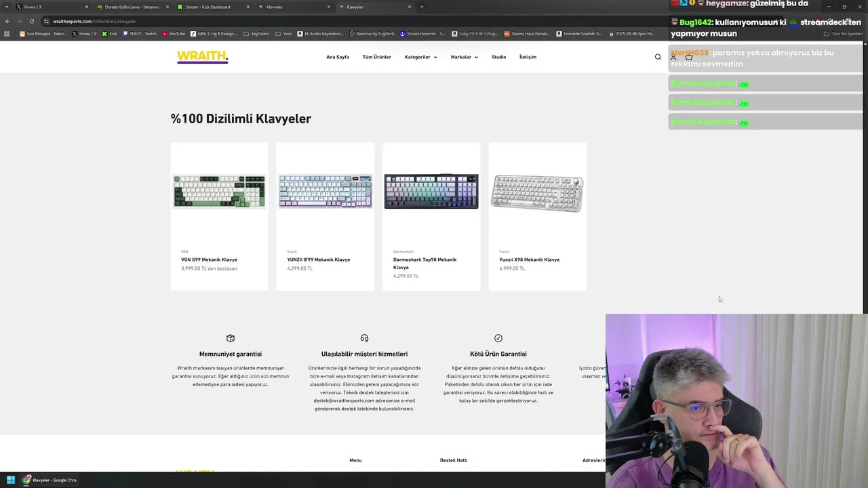868x488 pixels.
Task: Click the Menu footer heading
Action: [355, 460]
